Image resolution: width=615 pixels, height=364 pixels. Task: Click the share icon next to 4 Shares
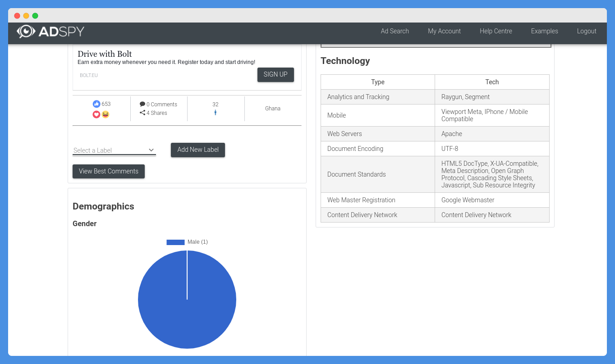142,113
